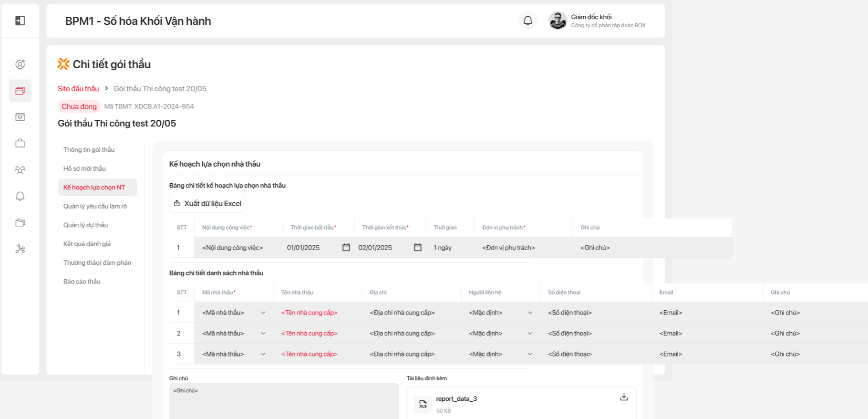
Task: Follow the Site đấu thầu breadcrumb link
Action: coord(78,89)
